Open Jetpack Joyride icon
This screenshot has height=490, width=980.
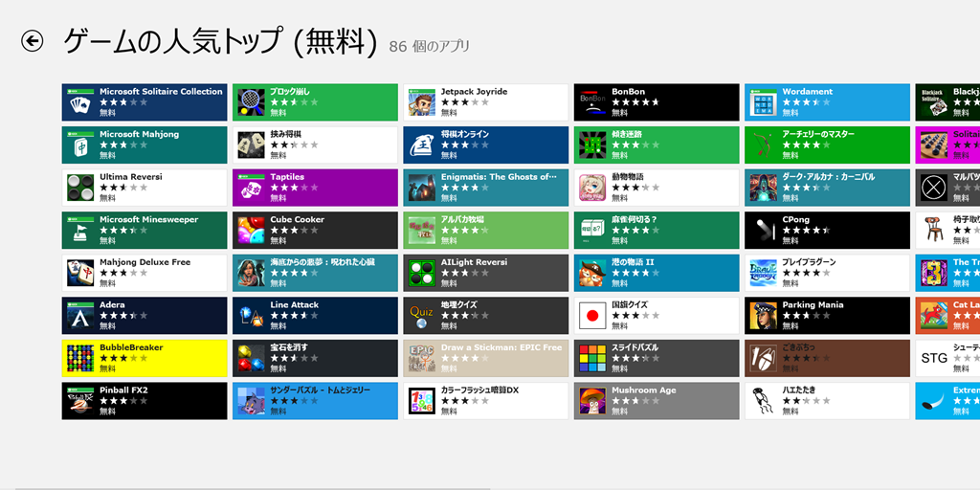(421, 102)
